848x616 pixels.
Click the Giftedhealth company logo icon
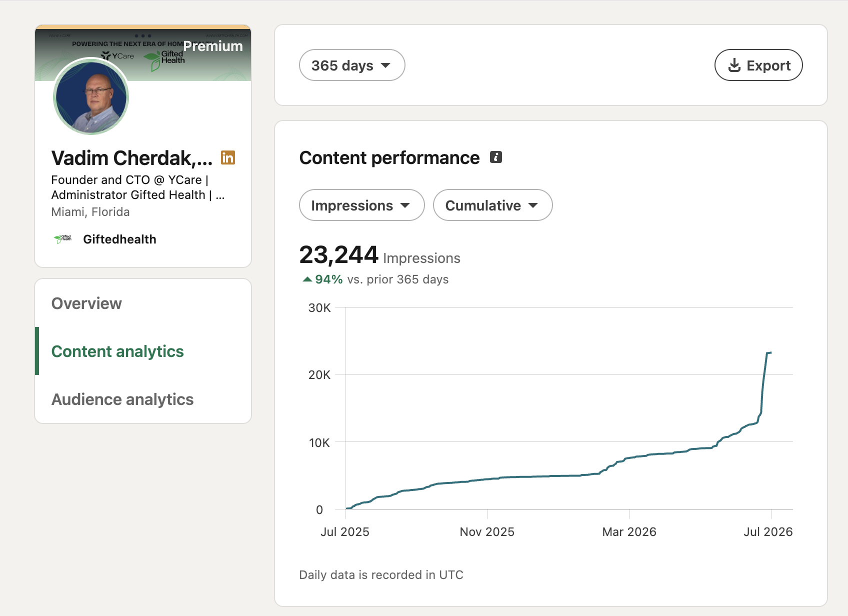coord(63,239)
